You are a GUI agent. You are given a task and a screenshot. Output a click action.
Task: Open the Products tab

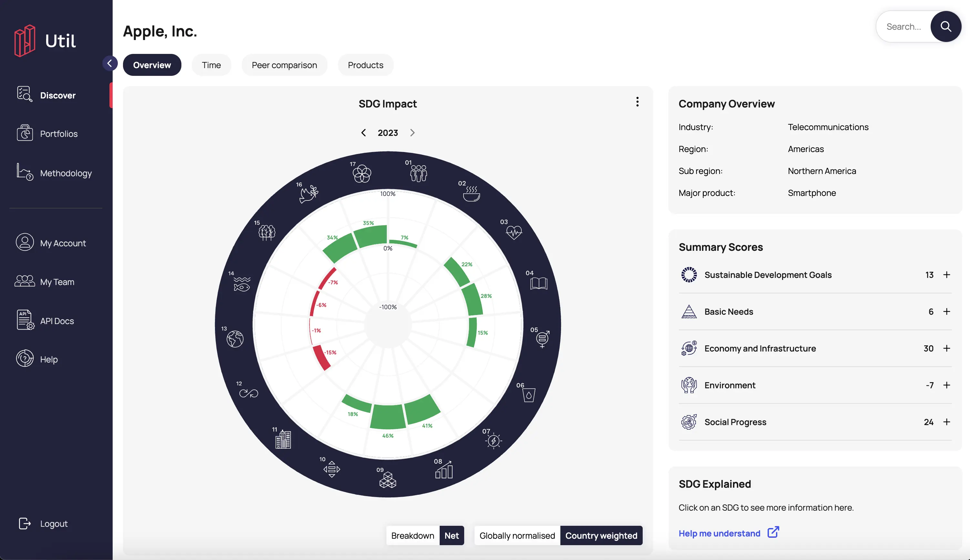pos(365,65)
